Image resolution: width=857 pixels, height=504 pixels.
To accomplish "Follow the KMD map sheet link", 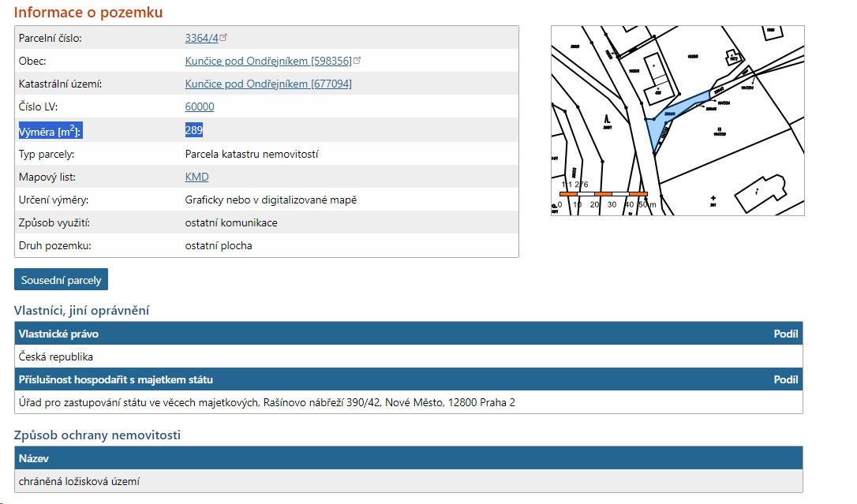I will click(196, 177).
